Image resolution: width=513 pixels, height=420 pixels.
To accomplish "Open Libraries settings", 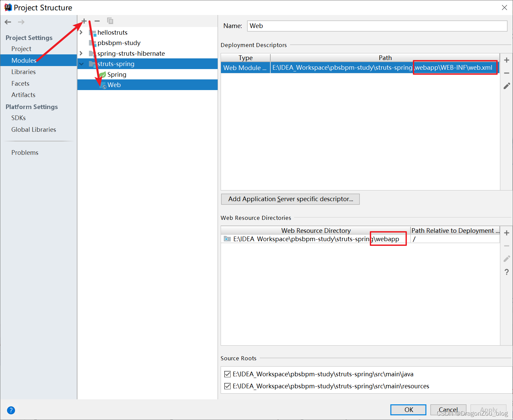I will [x=23, y=72].
